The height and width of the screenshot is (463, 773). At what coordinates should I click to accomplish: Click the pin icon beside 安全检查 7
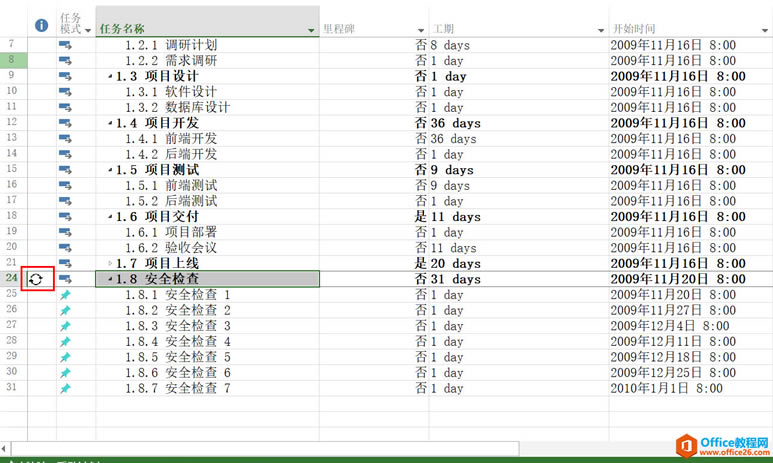click(x=65, y=389)
